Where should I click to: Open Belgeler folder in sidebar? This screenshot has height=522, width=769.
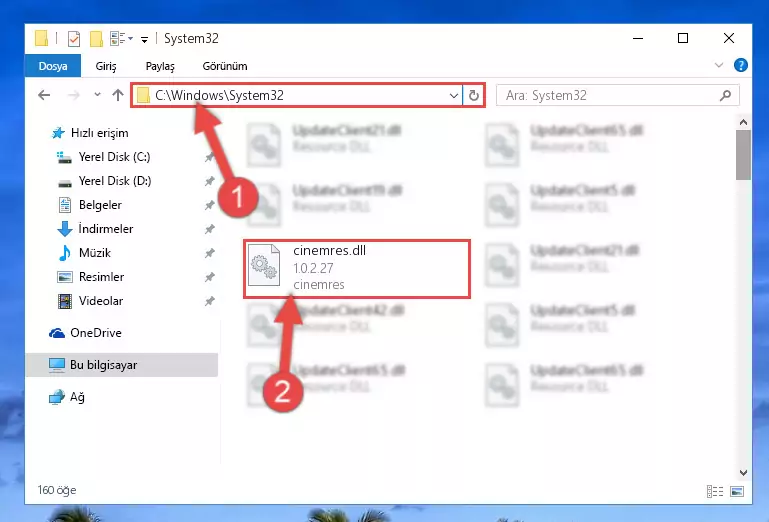pyautogui.click(x=100, y=205)
